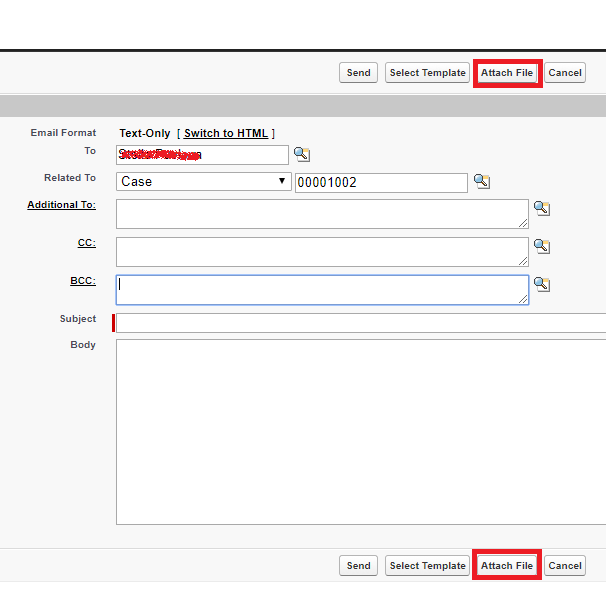
Task: Click the bottom Cancel button
Action: pos(565,566)
